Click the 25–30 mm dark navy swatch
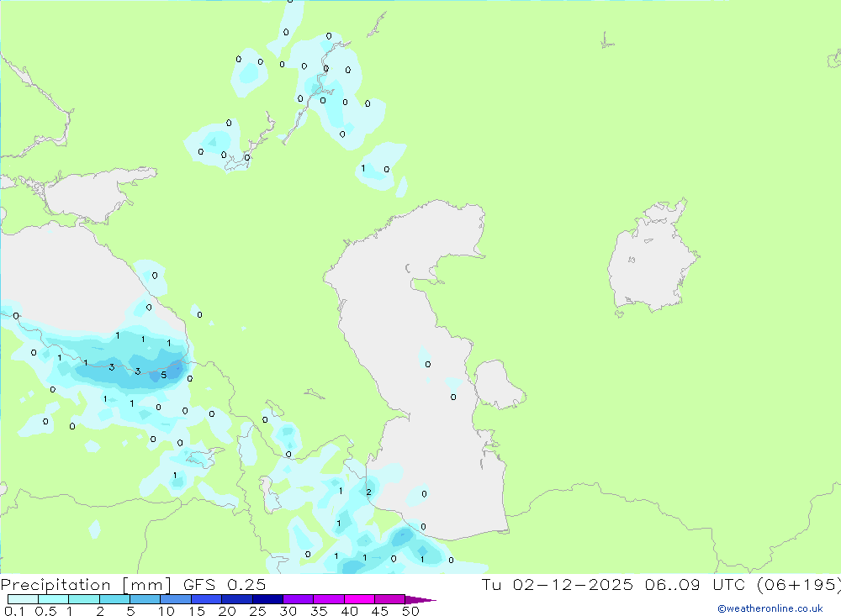Viewport: 841px width, 616px height. click(x=267, y=599)
